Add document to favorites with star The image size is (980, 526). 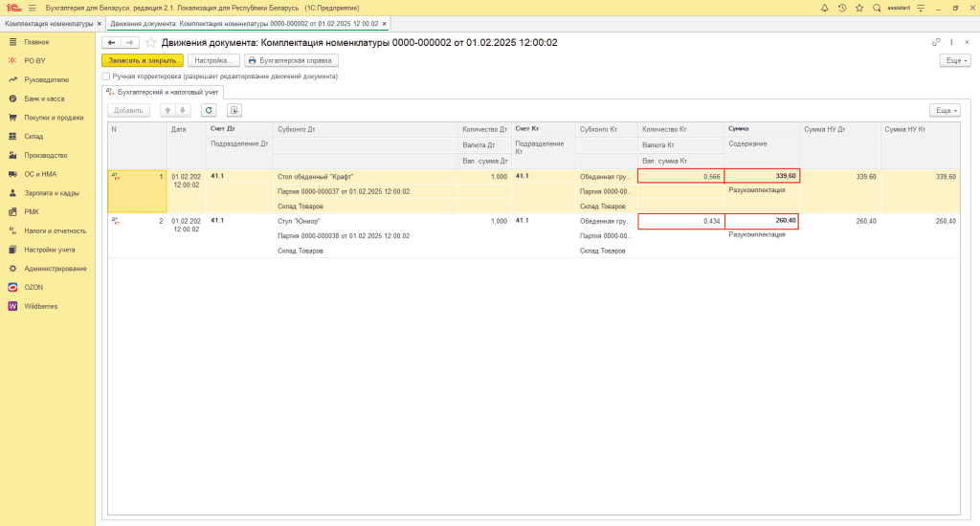[x=150, y=43]
